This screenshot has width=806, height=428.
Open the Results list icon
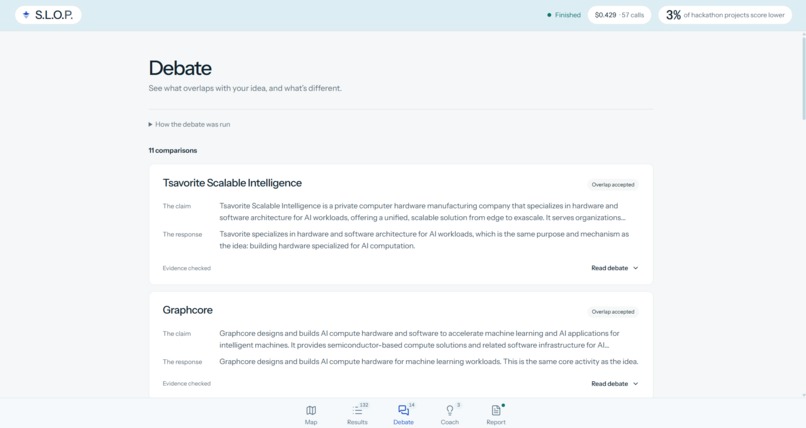click(357, 411)
